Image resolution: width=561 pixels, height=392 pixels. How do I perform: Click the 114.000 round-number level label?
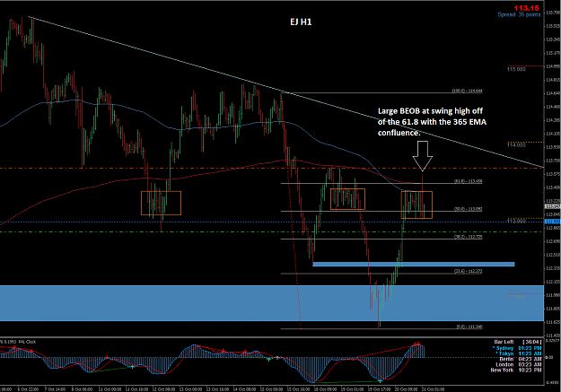coord(516,144)
